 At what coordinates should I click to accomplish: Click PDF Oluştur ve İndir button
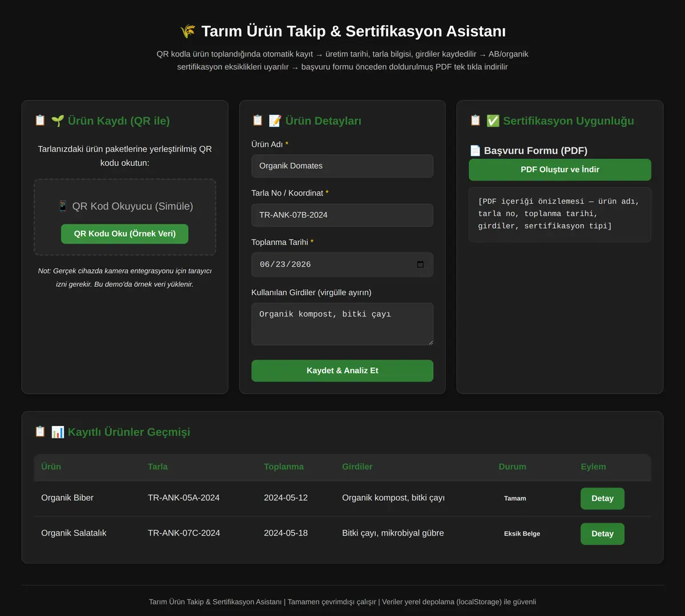pos(560,170)
